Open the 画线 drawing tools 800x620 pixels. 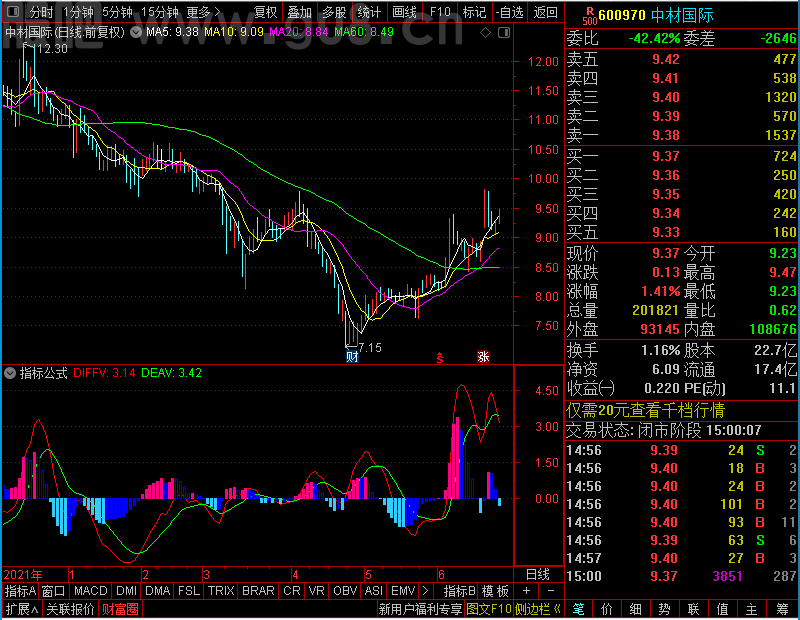click(x=404, y=12)
